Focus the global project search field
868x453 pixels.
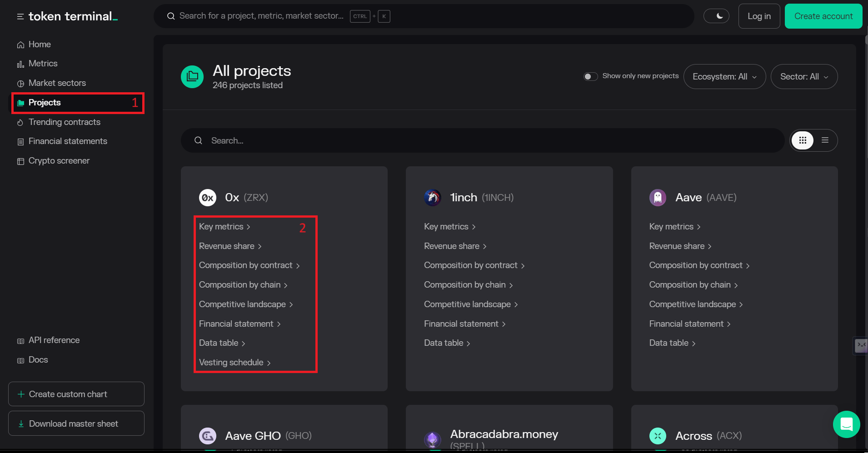(x=424, y=16)
